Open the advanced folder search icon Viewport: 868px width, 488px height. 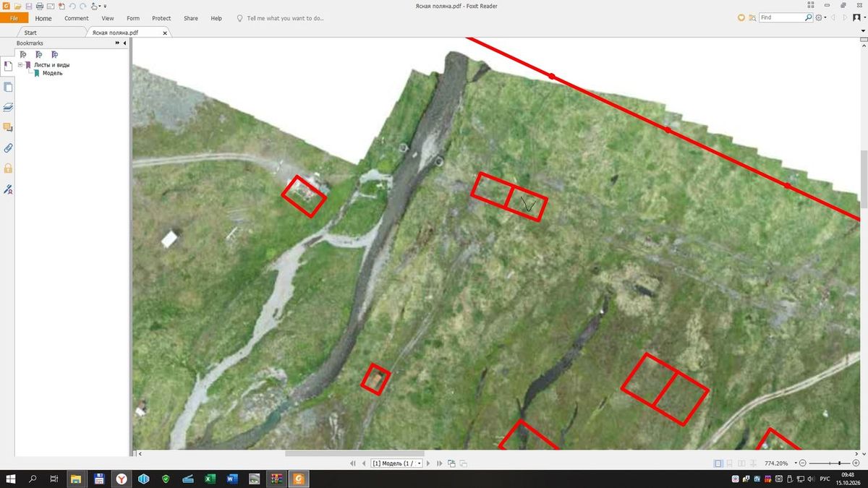click(752, 17)
